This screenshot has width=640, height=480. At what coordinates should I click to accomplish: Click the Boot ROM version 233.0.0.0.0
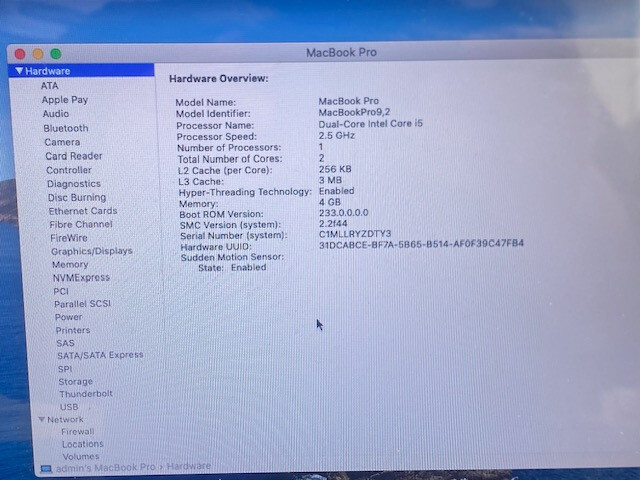pos(344,213)
